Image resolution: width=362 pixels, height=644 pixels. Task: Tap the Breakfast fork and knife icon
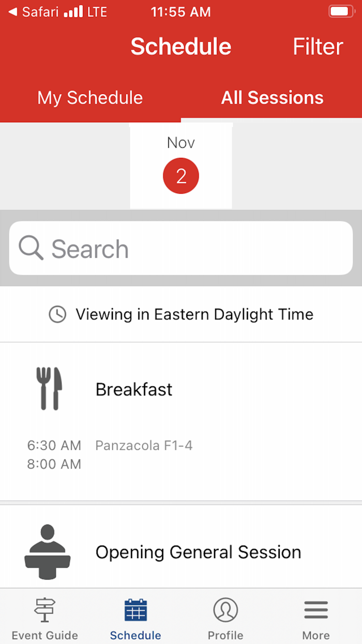[x=49, y=389]
